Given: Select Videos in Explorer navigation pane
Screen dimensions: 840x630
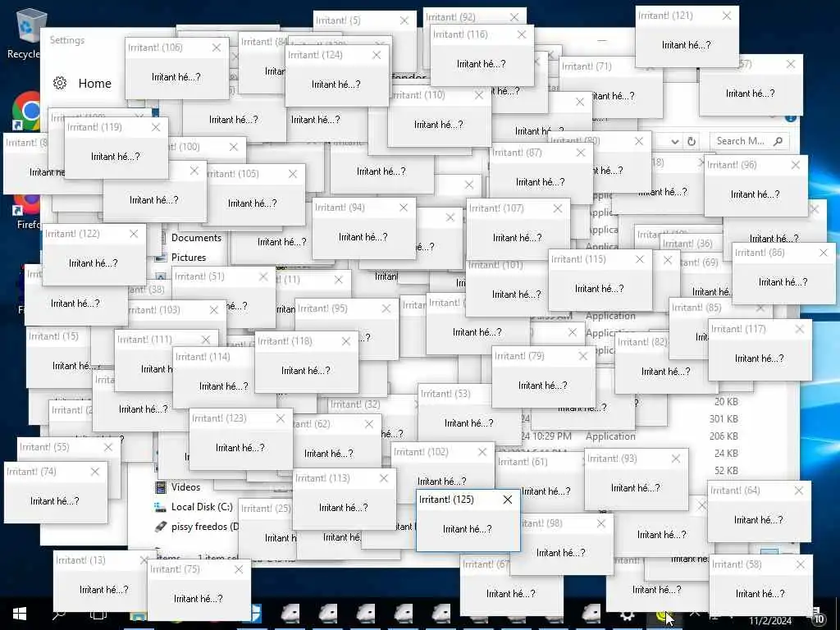Looking at the screenshot, I should pyautogui.click(x=185, y=487).
